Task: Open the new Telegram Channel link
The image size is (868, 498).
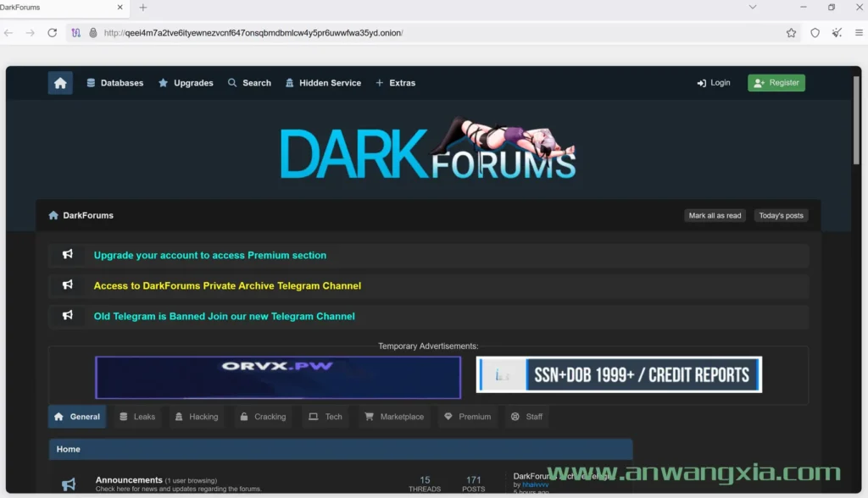Action: coord(225,316)
